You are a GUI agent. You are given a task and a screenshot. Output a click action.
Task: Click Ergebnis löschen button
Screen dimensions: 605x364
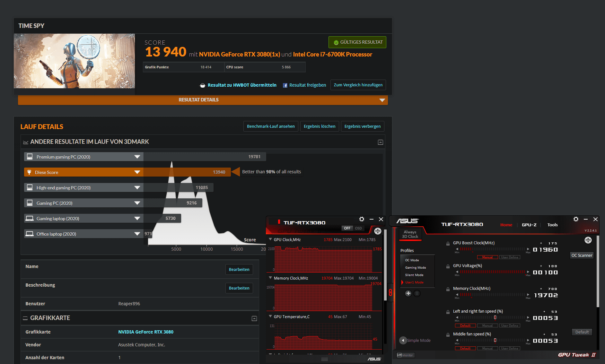pos(320,126)
